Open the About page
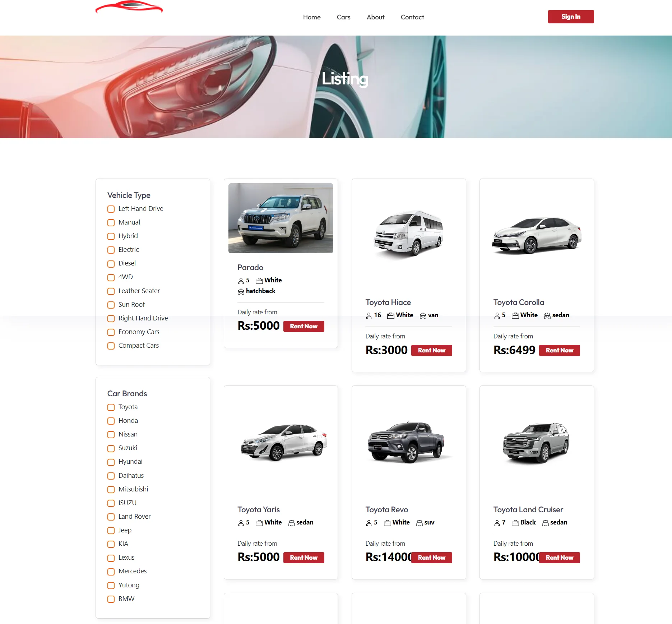Viewport: 672px width, 624px height. (x=375, y=17)
